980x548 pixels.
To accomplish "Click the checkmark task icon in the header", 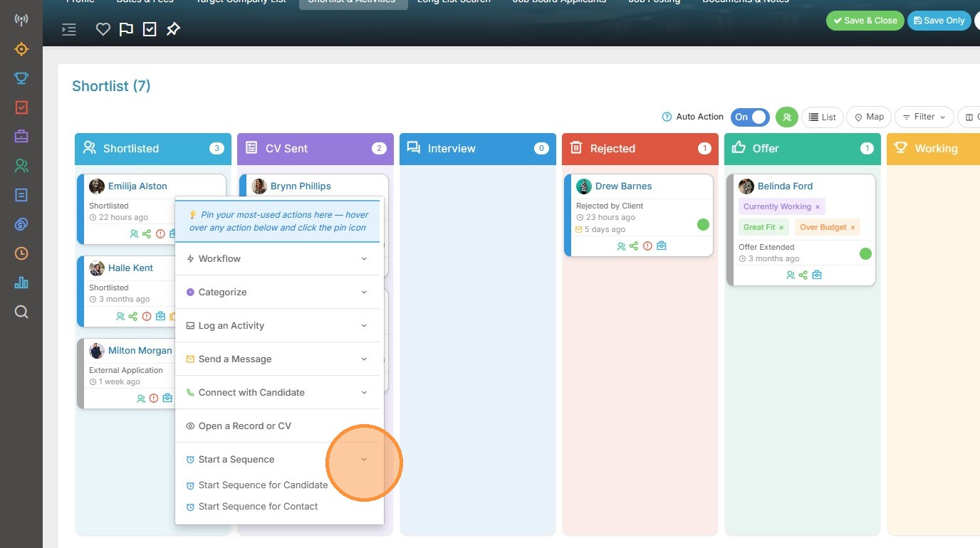I will click(x=150, y=29).
